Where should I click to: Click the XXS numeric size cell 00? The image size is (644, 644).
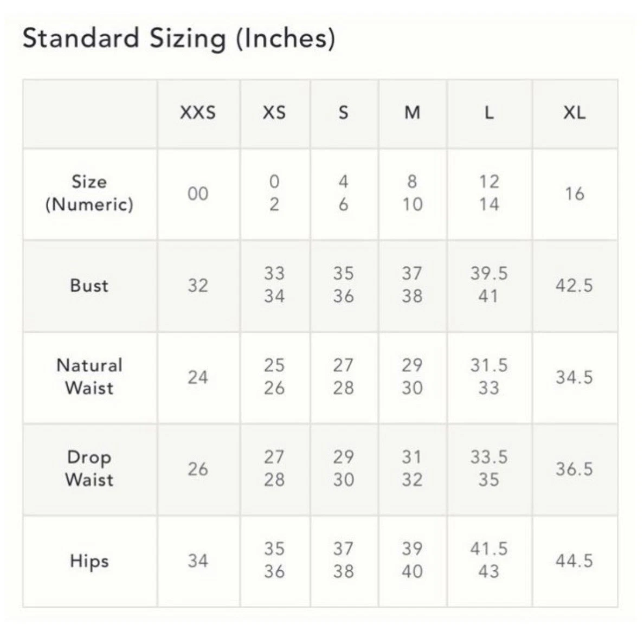[198, 194]
